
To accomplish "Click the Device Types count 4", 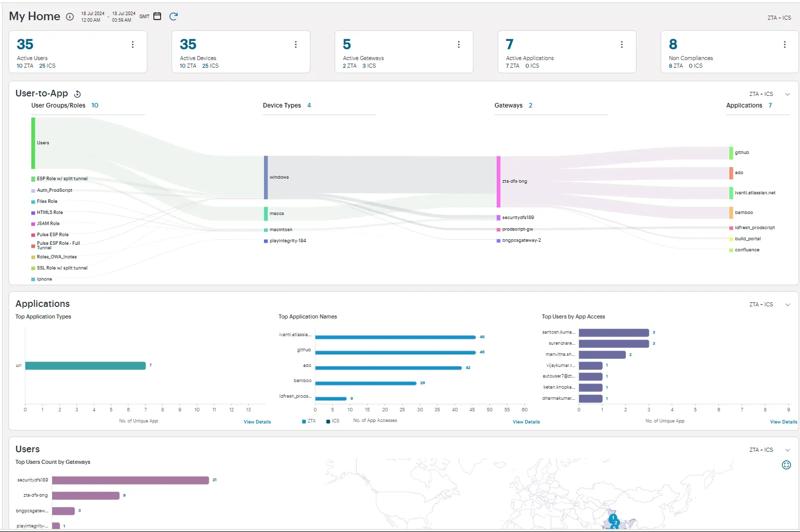I will (x=309, y=105).
